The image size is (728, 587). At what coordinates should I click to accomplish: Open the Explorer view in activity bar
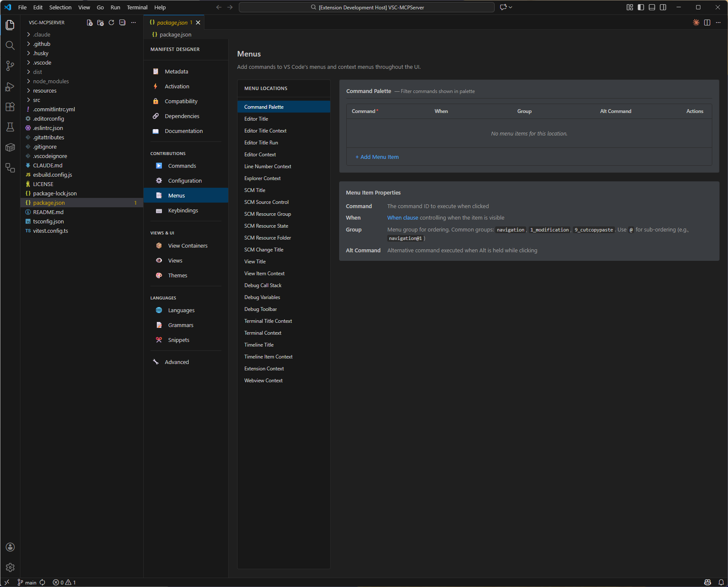point(10,25)
